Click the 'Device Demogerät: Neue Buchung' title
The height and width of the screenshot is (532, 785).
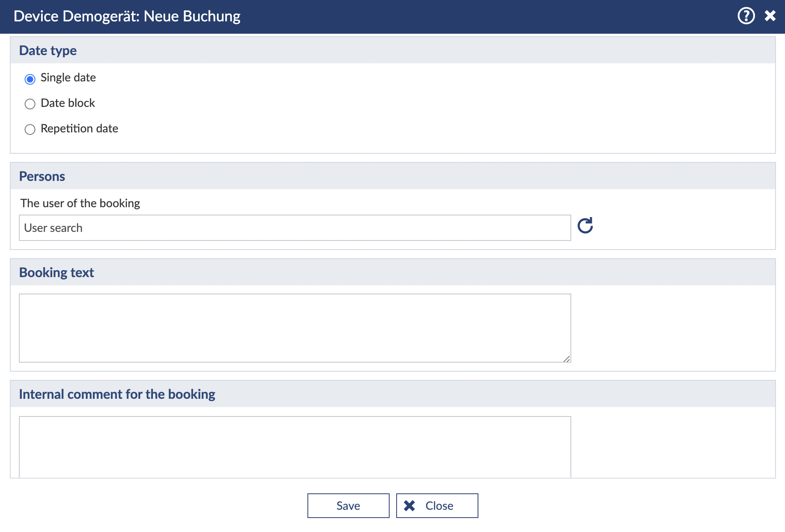[x=127, y=16]
